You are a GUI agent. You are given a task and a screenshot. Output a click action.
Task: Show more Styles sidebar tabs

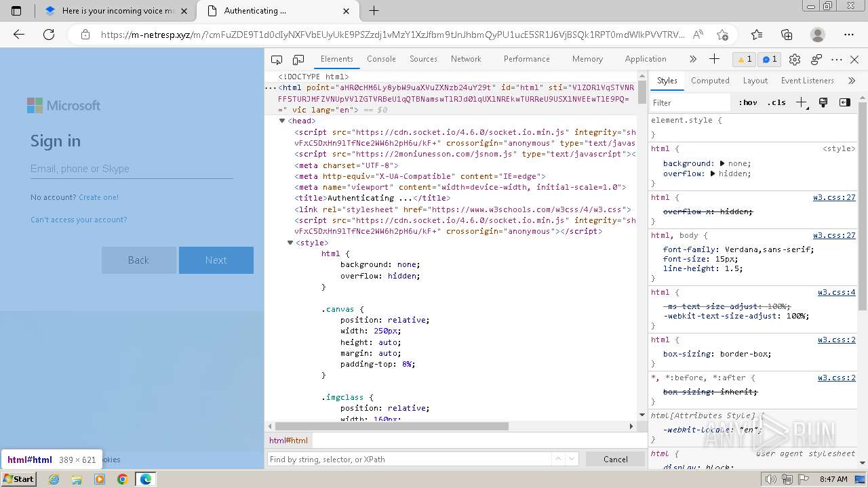(852, 80)
